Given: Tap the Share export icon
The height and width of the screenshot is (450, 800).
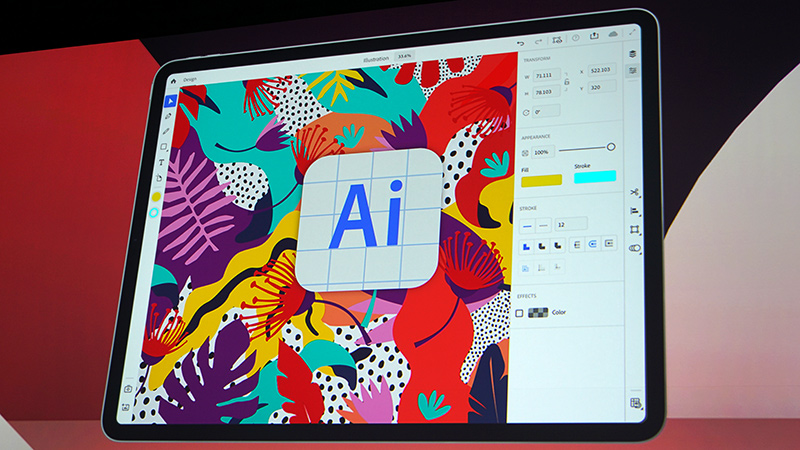Looking at the screenshot, I should [594, 36].
